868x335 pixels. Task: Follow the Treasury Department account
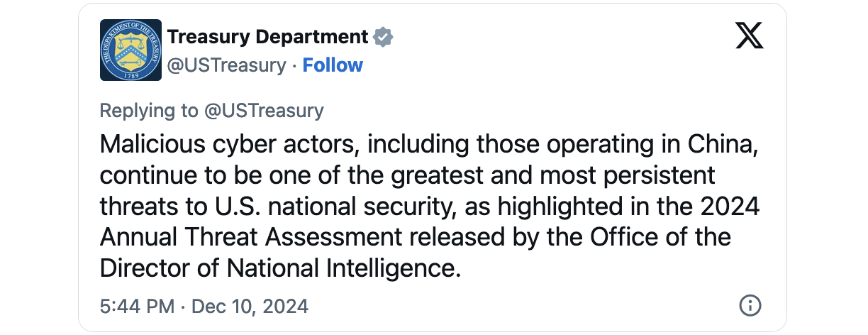click(333, 65)
